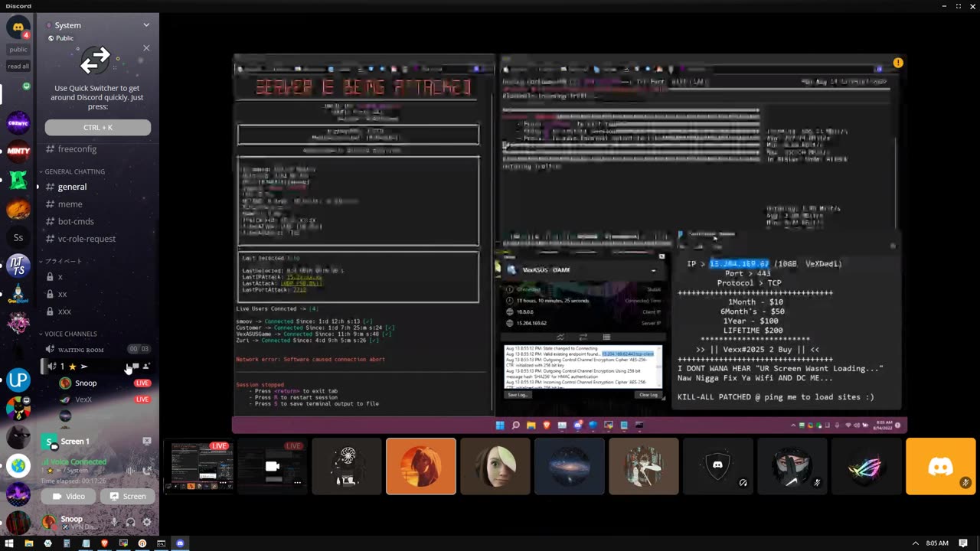
Task: Open the black cat server icon
Action: click(18, 437)
